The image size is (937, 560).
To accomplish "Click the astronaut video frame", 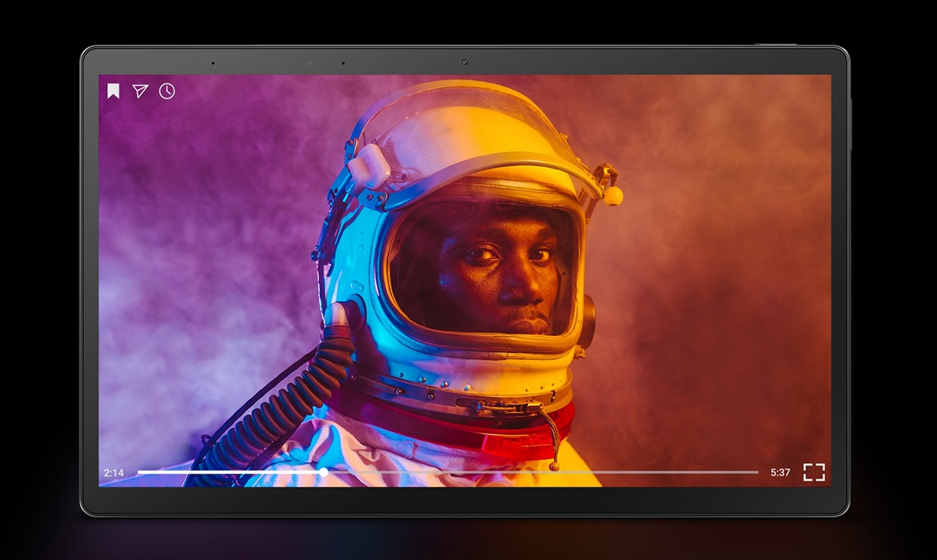I will tap(465, 280).
